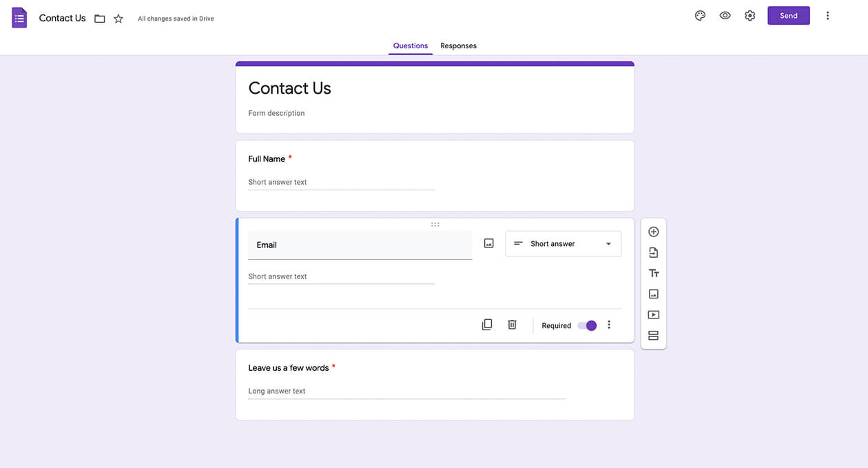Click the Contact Us form title heading
The height and width of the screenshot is (468, 868).
click(x=289, y=88)
